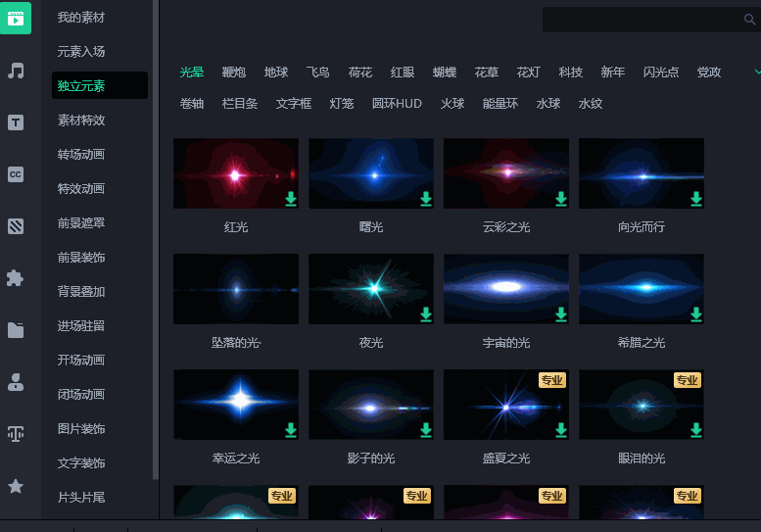Image resolution: width=761 pixels, height=532 pixels.
Task: Open 背景叠加 in the side menu
Action: click(x=81, y=291)
